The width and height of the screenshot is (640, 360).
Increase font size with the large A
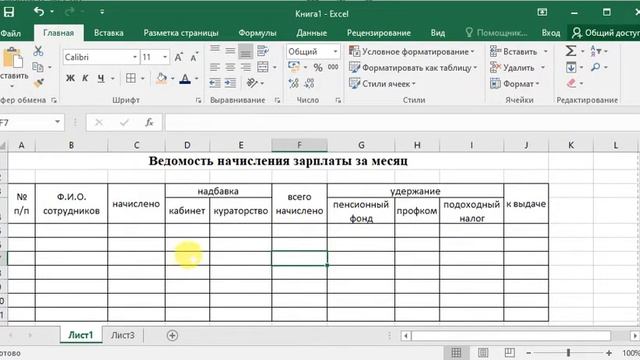pos(178,57)
